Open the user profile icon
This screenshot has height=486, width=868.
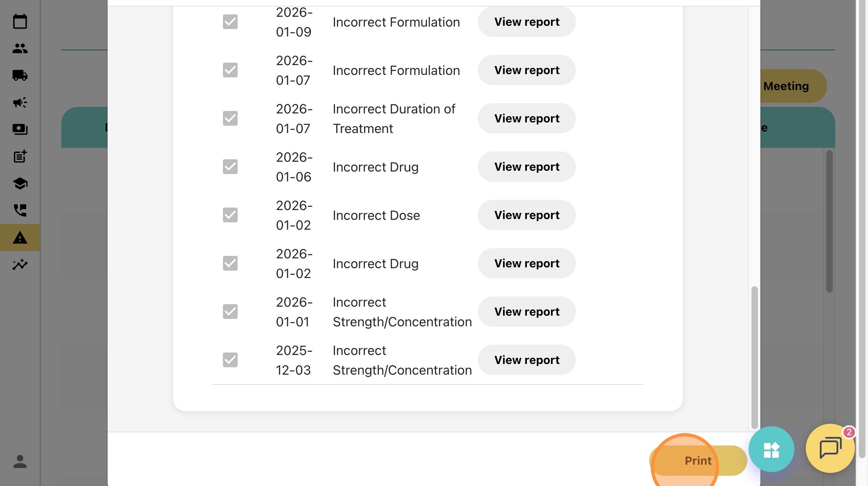20,461
